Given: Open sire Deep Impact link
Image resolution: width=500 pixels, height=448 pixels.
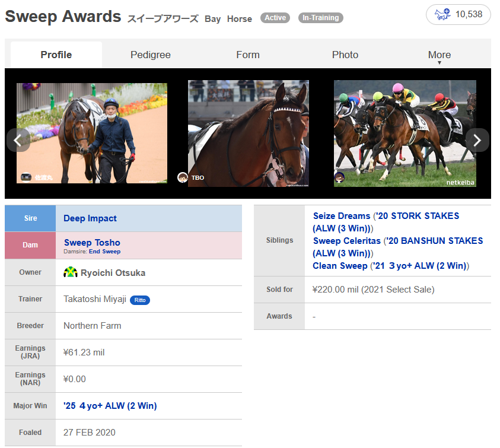Looking at the screenshot, I should click(x=90, y=218).
